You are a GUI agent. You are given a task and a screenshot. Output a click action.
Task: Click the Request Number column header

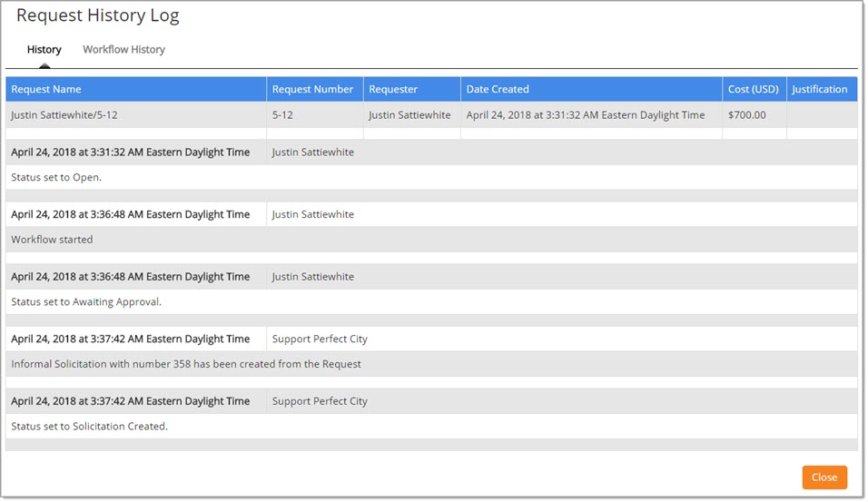[x=312, y=89]
